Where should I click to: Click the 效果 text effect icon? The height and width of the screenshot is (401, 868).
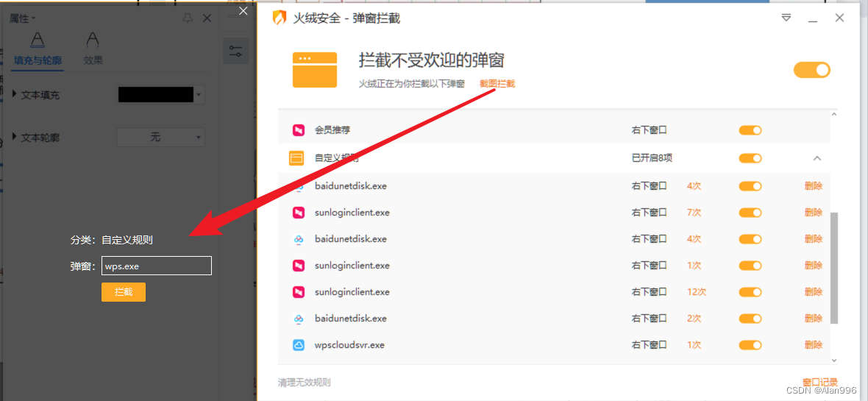click(x=93, y=40)
